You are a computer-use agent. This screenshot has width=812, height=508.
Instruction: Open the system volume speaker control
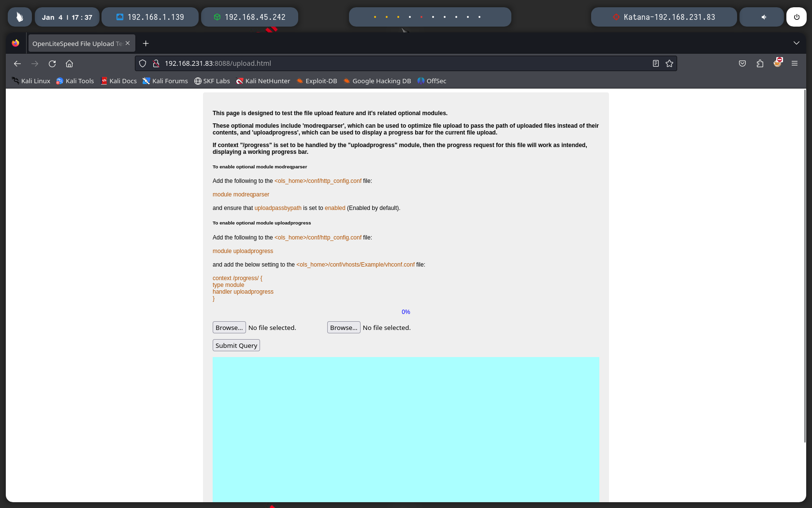click(764, 17)
